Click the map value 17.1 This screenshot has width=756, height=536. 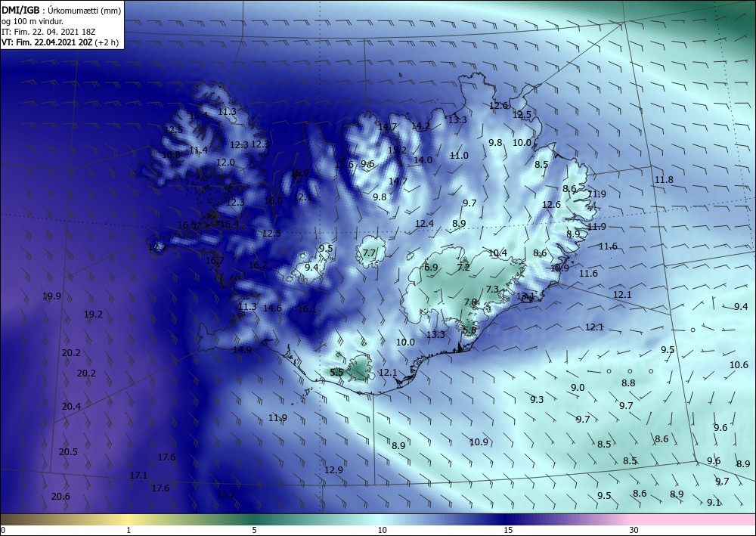tap(138, 476)
